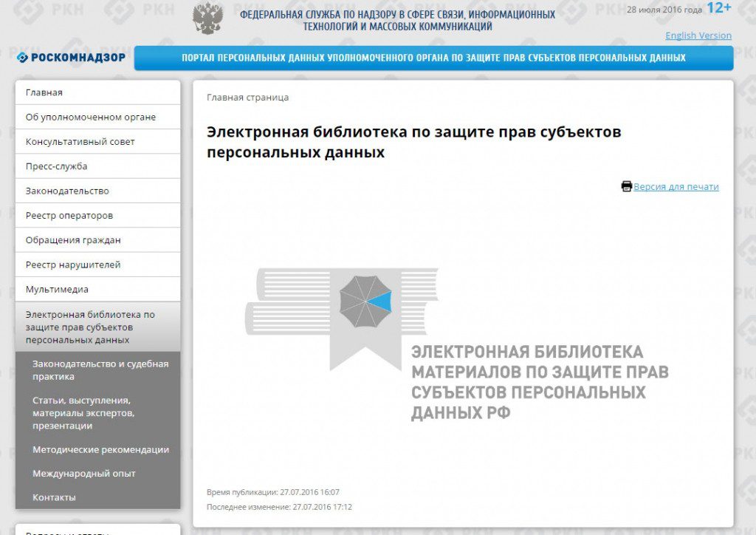The image size is (756, 535).
Task: Open Международный опыт submenu item
Action: (x=83, y=473)
